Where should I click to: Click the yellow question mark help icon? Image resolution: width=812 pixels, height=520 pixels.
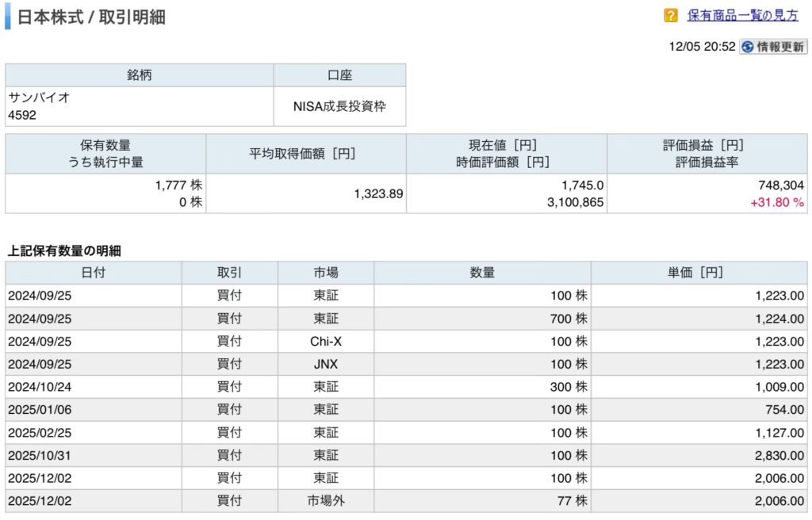(671, 15)
